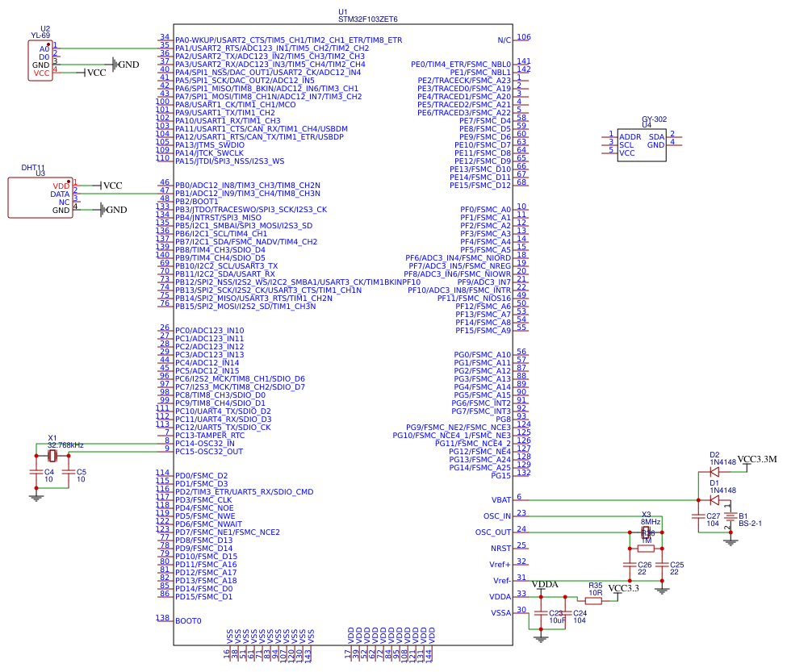Select the U3 DHT11 module body
The width and height of the screenshot is (787, 672).
click(x=40, y=198)
